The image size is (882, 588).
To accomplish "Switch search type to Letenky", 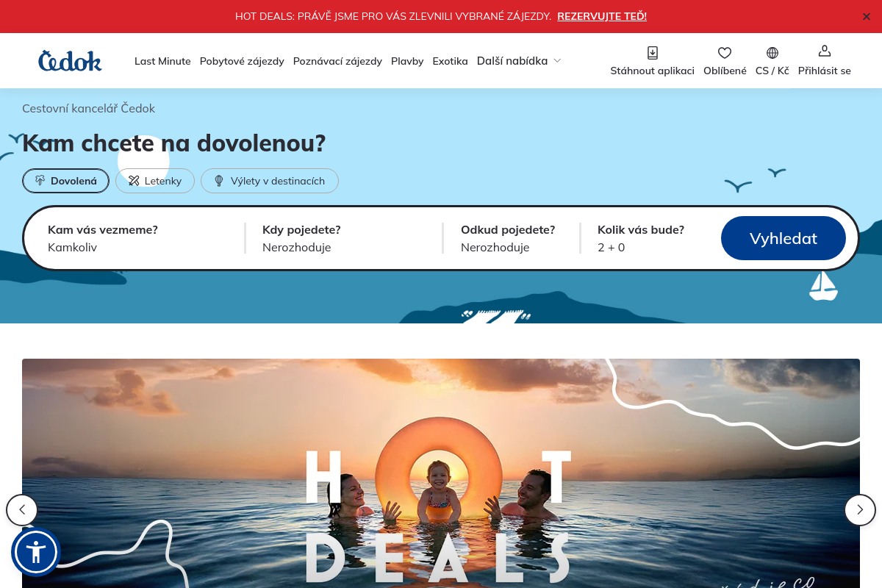I will click(x=155, y=181).
